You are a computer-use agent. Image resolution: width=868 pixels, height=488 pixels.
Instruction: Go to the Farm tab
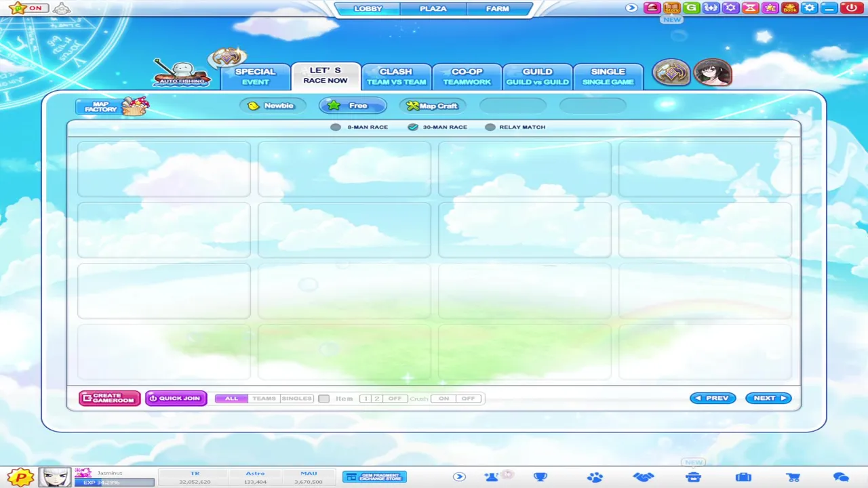497,9
